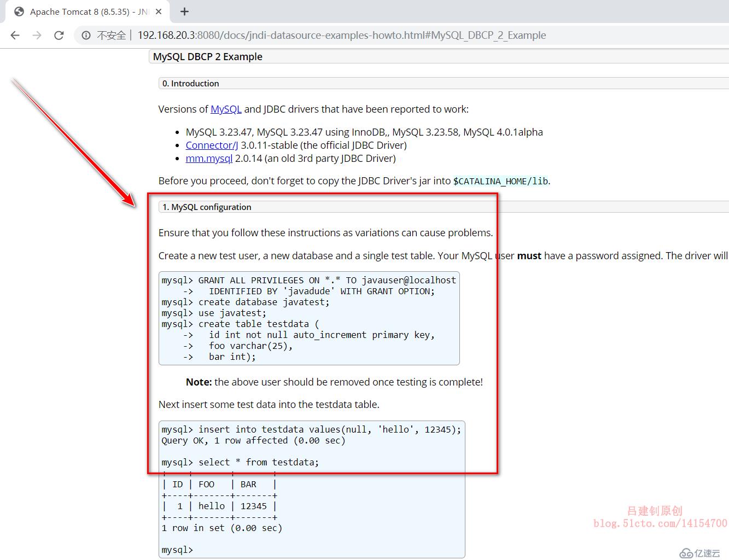Open the mm.mysql driver link
This screenshot has width=729, height=560.
tap(209, 158)
